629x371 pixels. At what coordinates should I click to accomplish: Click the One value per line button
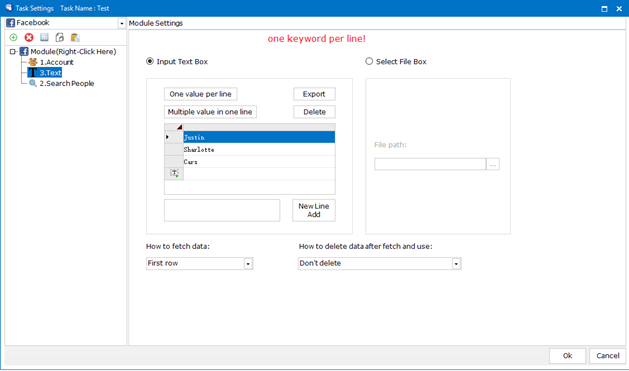[x=201, y=94]
